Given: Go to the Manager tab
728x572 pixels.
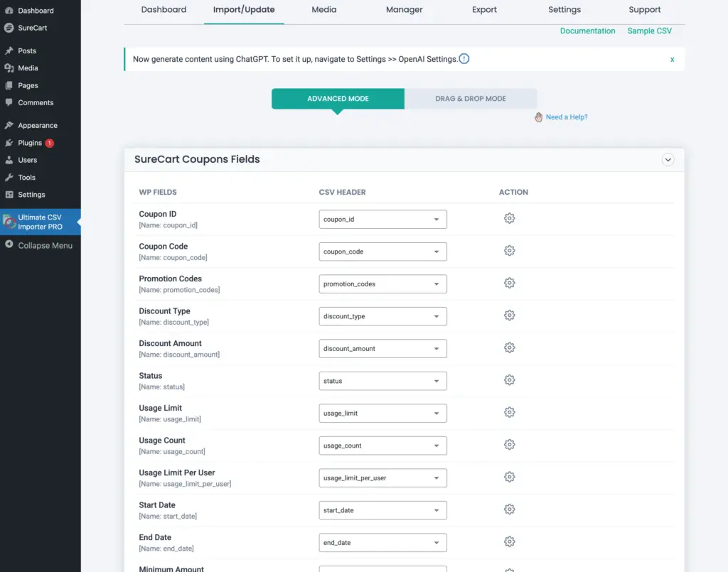Looking at the screenshot, I should point(404,10).
